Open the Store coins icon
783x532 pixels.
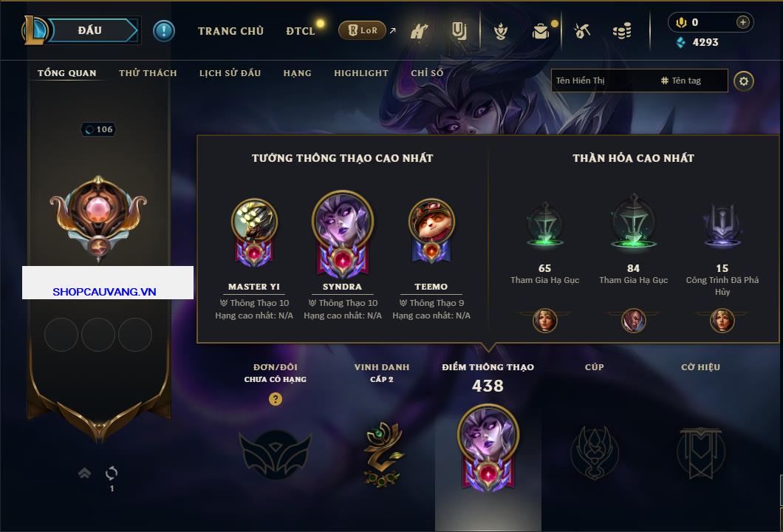622,31
